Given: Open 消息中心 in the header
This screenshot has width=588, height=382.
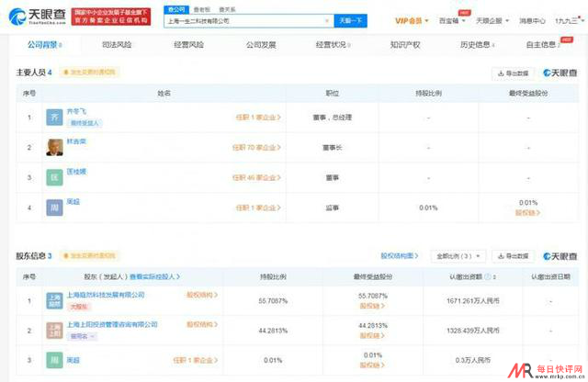Looking at the screenshot, I should [532, 20].
